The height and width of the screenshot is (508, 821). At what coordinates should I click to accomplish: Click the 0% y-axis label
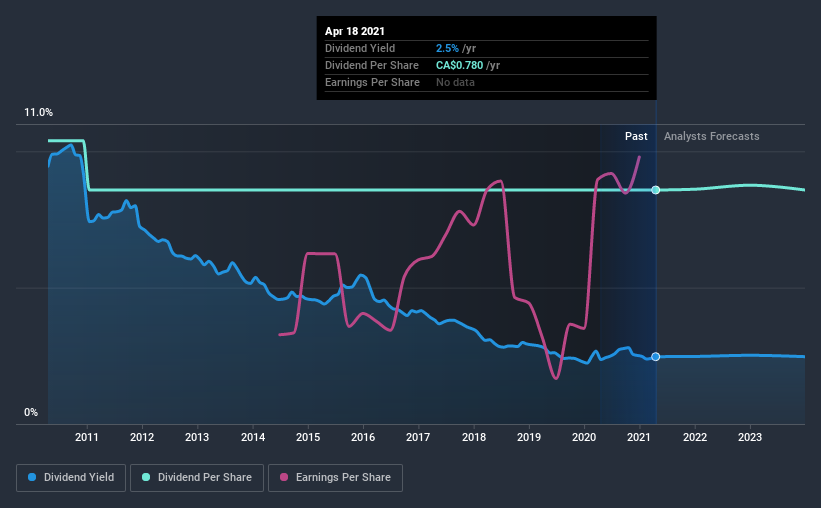tap(31, 412)
